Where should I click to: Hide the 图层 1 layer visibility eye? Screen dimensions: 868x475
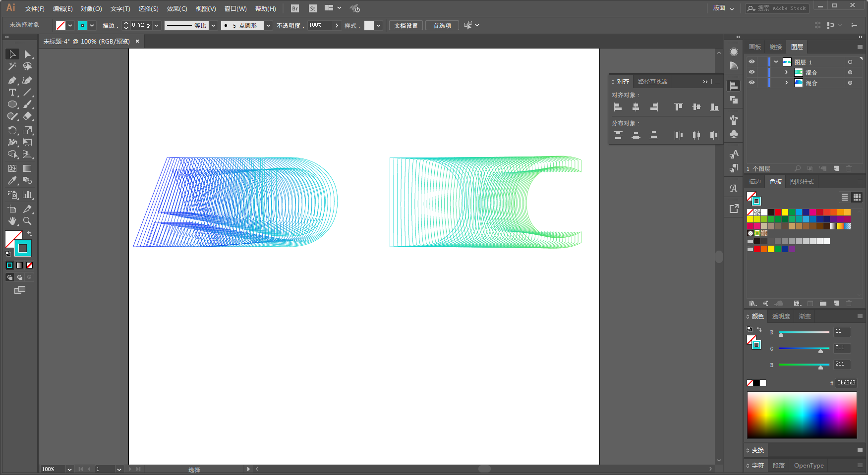coord(752,62)
